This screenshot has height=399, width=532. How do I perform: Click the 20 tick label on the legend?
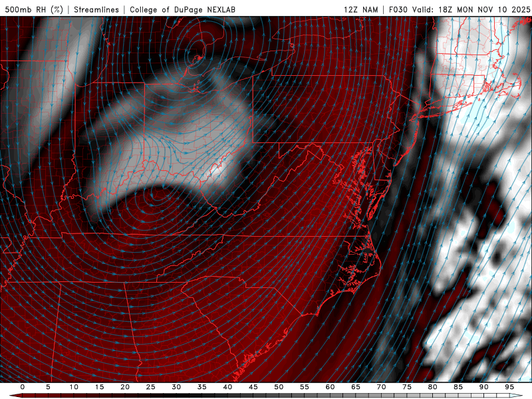pos(125,387)
